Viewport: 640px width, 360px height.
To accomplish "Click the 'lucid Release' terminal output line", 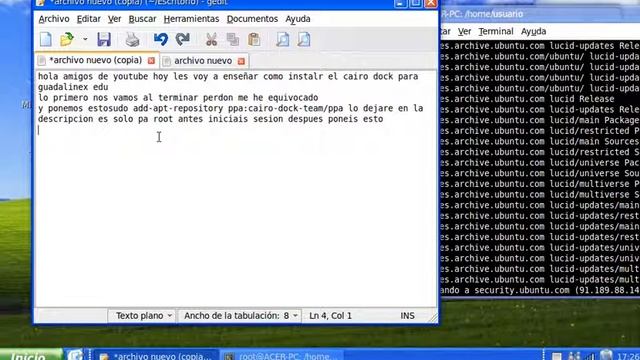I will 540,99.
